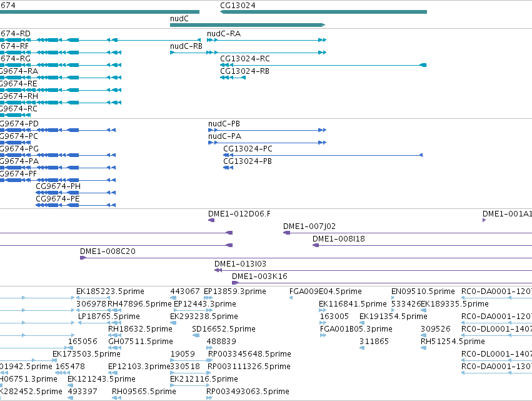Click the 306978 EST label
This screenshot has height=401, width=532.
(91, 304)
